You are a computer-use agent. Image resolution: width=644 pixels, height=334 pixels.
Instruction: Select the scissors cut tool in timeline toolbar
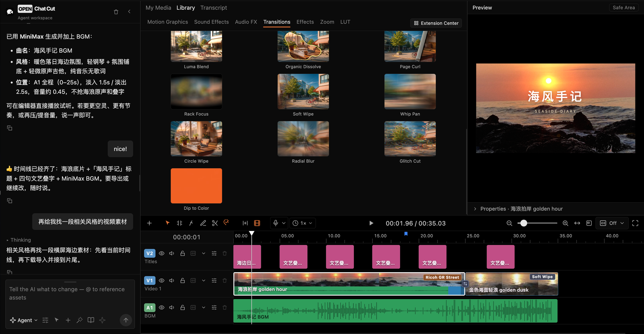pos(215,223)
